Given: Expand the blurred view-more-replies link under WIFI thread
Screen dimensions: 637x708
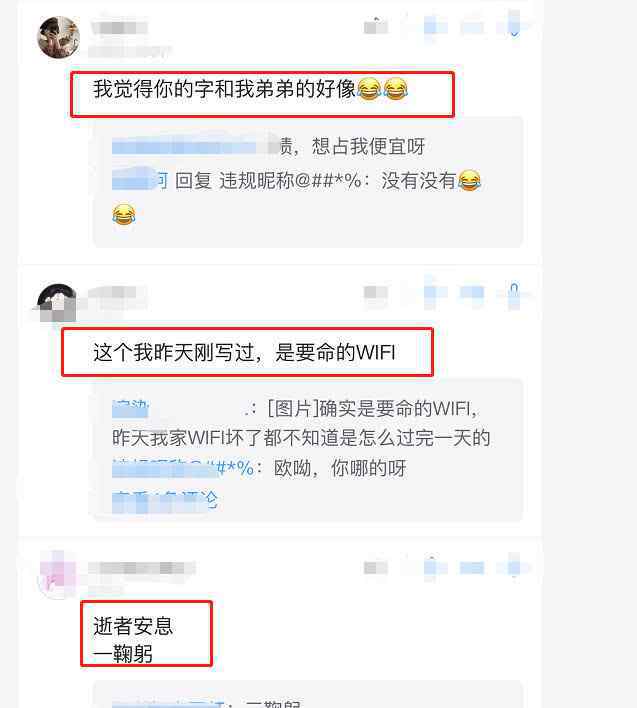Looking at the screenshot, I should (x=165, y=500).
